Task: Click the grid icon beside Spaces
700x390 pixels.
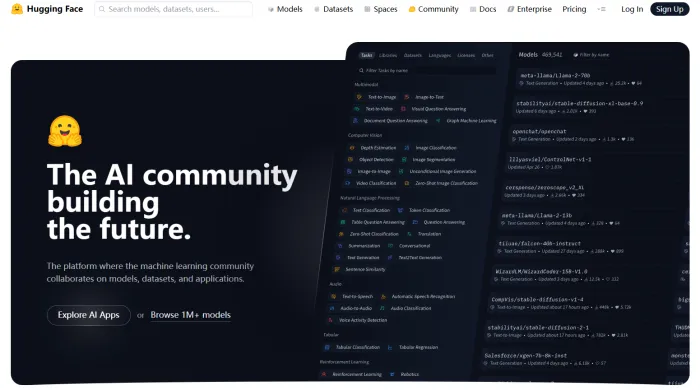Action: click(367, 9)
